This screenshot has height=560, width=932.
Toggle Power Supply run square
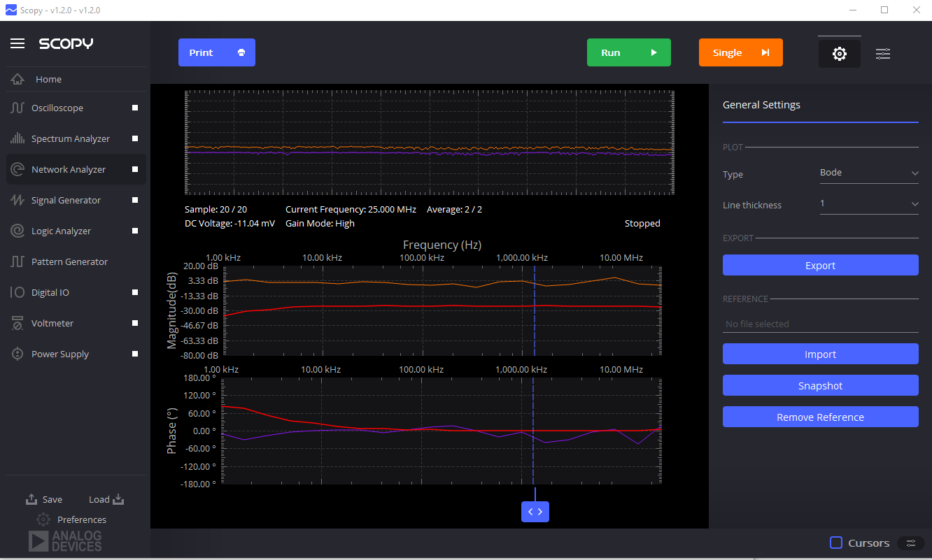point(135,354)
